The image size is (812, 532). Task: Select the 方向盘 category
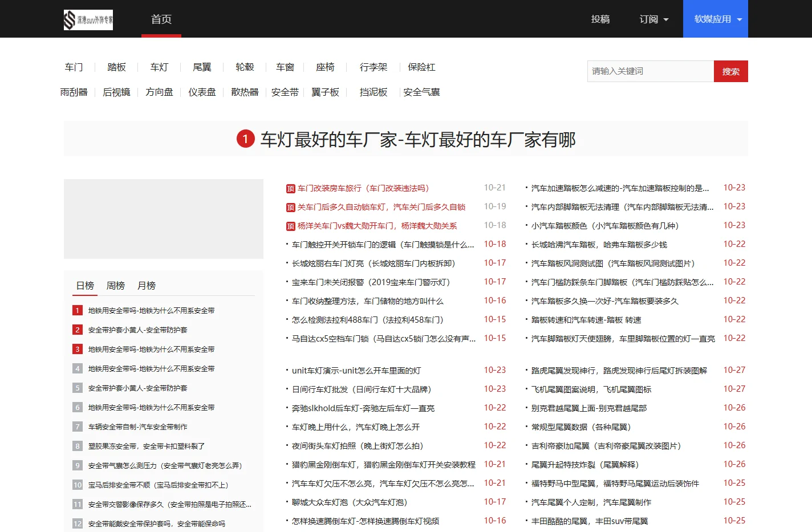click(x=160, y=92)
